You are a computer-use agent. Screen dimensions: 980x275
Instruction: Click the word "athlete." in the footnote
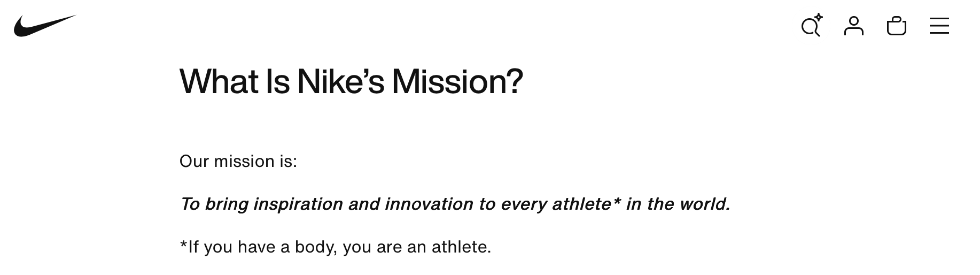click(461, 247)
